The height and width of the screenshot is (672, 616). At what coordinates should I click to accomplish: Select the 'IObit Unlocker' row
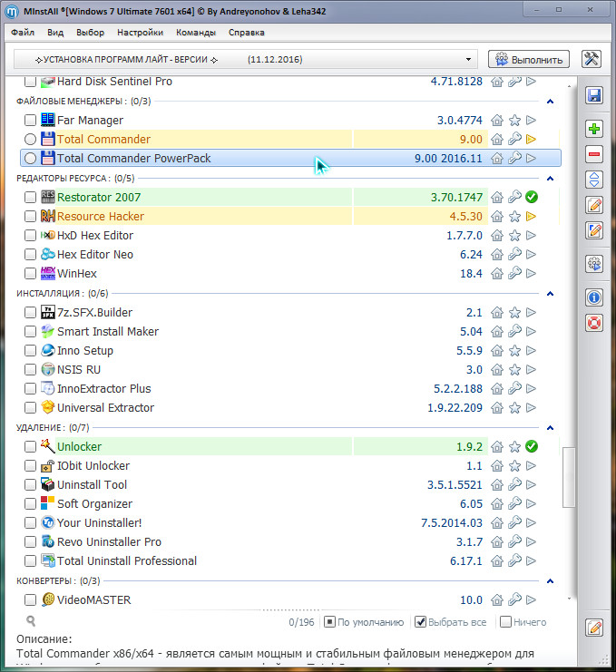coord(290,466)
